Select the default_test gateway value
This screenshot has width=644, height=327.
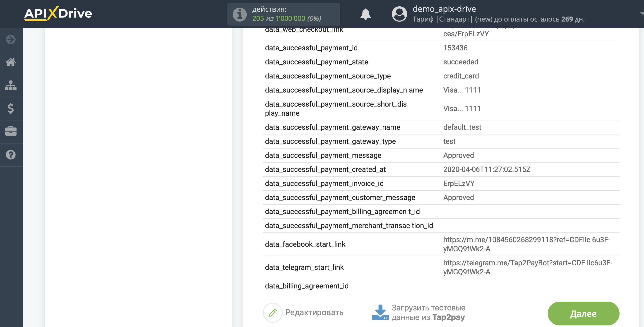pos(462,127)
